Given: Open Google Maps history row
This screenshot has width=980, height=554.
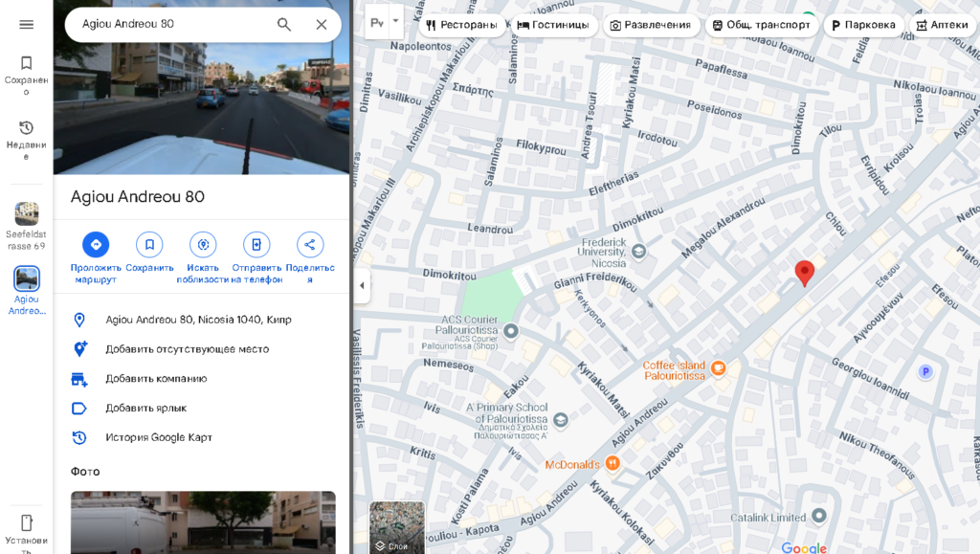Looking at the screenshot, I should click(x=201, y=437).
